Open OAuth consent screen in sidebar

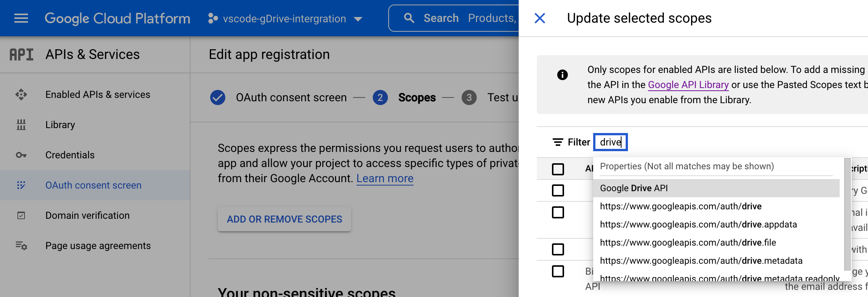[x=93, y=185]
